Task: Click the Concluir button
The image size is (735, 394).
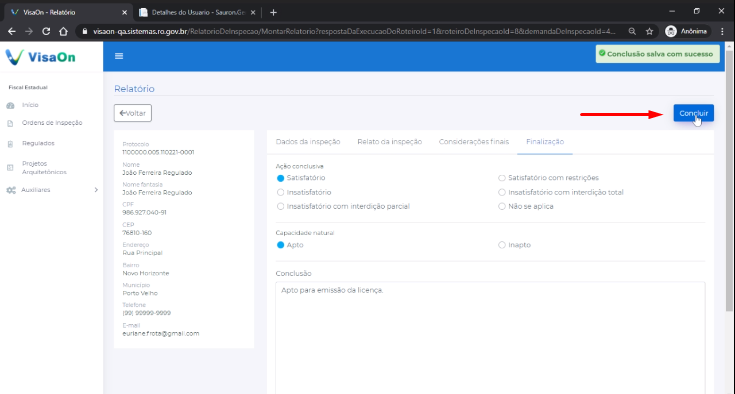Action: click(694, 113)
